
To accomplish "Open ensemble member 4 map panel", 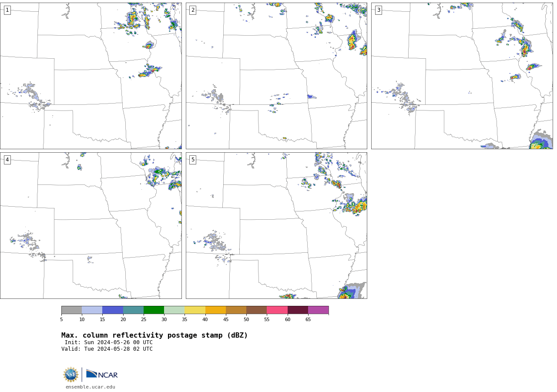I will 91,225.
